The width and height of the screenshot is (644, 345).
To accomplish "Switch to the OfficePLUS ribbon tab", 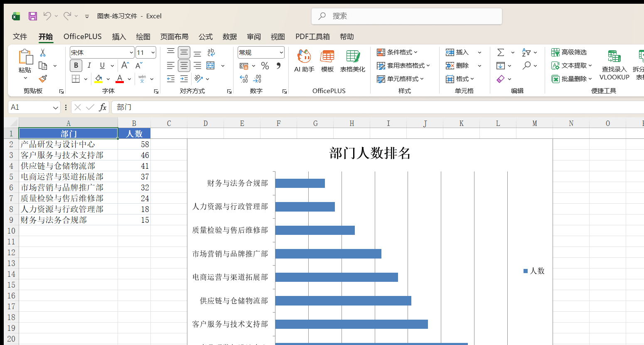I will click(x=82, y=37).
